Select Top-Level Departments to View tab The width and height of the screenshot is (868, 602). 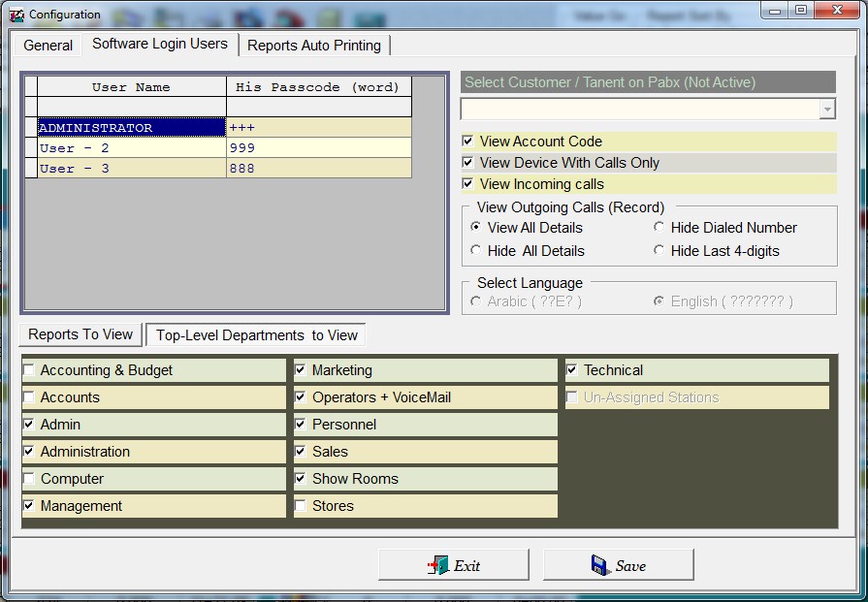pyautogui.click(x=256, y=334)
